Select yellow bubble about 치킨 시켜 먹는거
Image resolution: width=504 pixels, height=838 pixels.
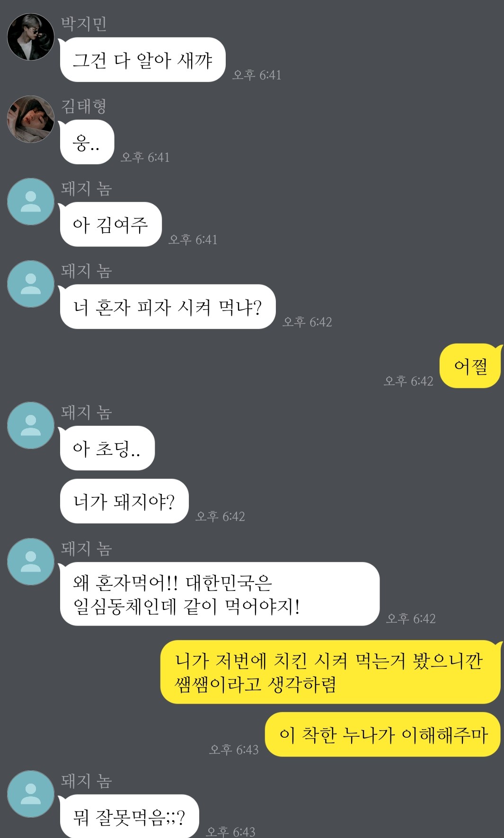coord(330,672)
